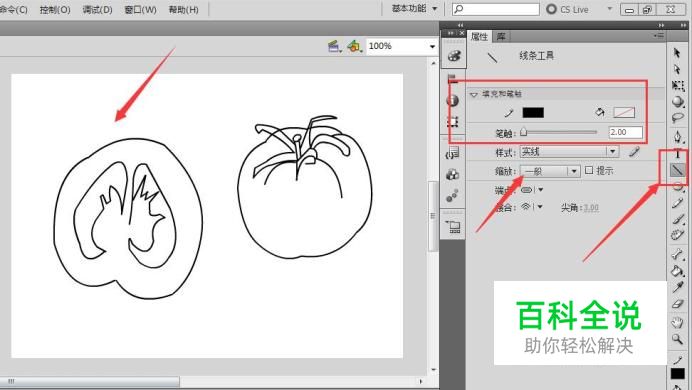692x390 pixels.
Task: Open the 调试(D) menu
Action: tap(97, 9)
